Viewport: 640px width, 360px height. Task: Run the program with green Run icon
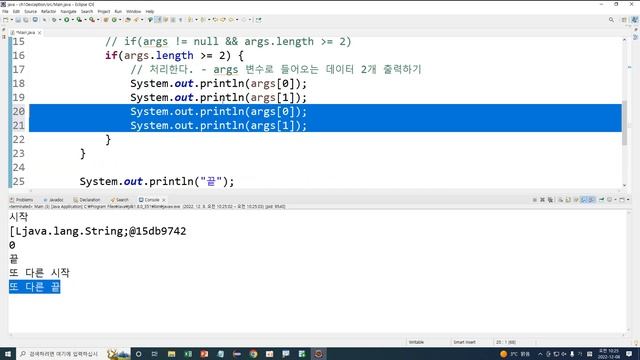pos(67,20)
